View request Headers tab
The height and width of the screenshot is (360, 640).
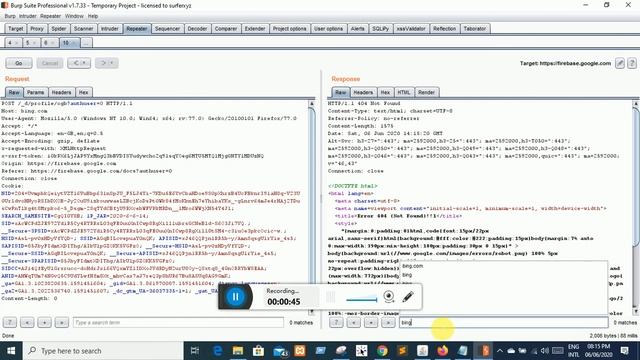61,92
